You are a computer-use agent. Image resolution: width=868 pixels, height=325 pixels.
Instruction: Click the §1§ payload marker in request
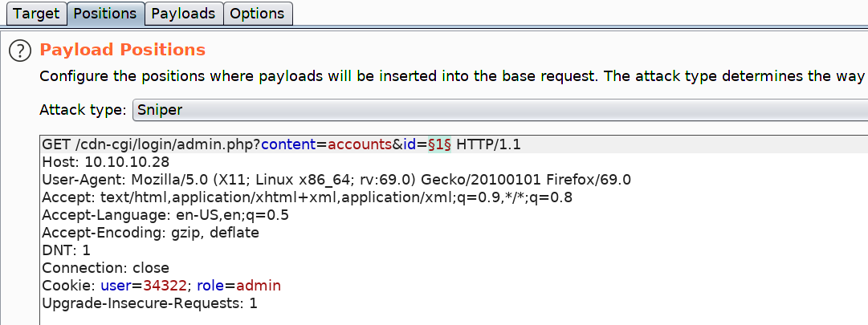click(438, 144)
